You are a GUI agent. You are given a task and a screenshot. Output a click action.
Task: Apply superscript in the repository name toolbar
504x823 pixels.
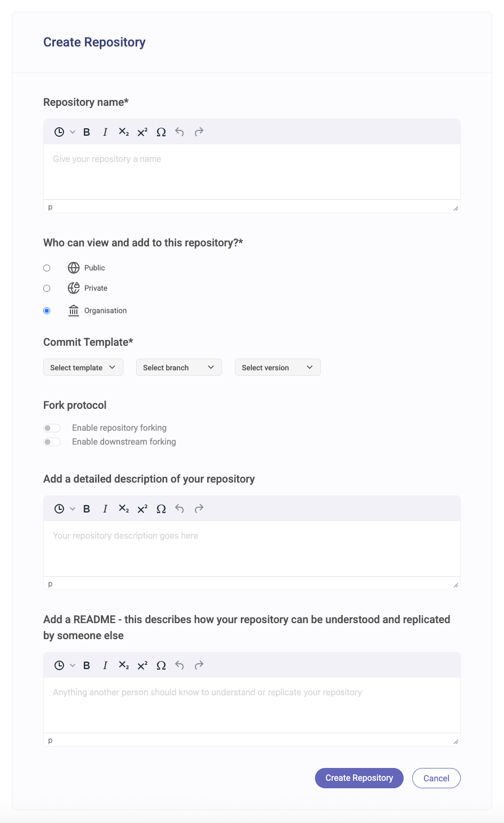[x=141, y=132]
